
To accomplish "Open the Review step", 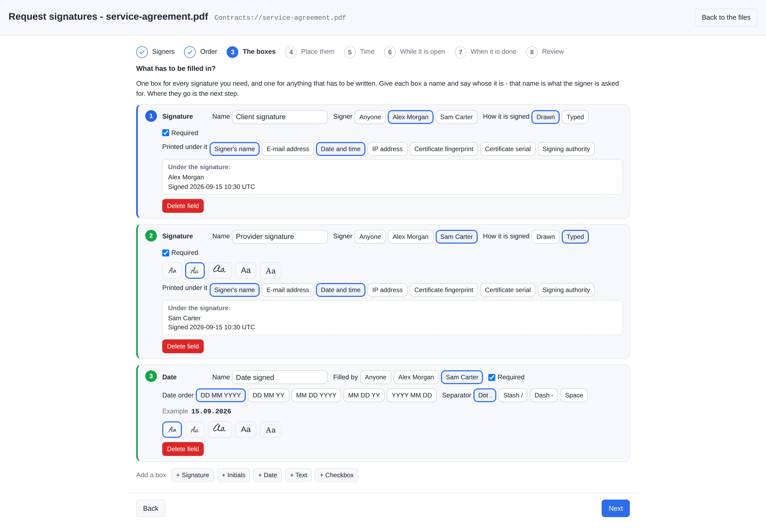I will (x=545, y=52).
